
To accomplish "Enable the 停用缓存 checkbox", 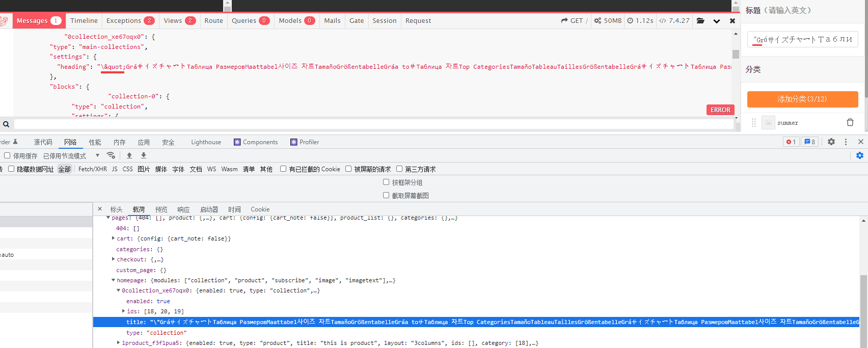I will coord(7,155).
